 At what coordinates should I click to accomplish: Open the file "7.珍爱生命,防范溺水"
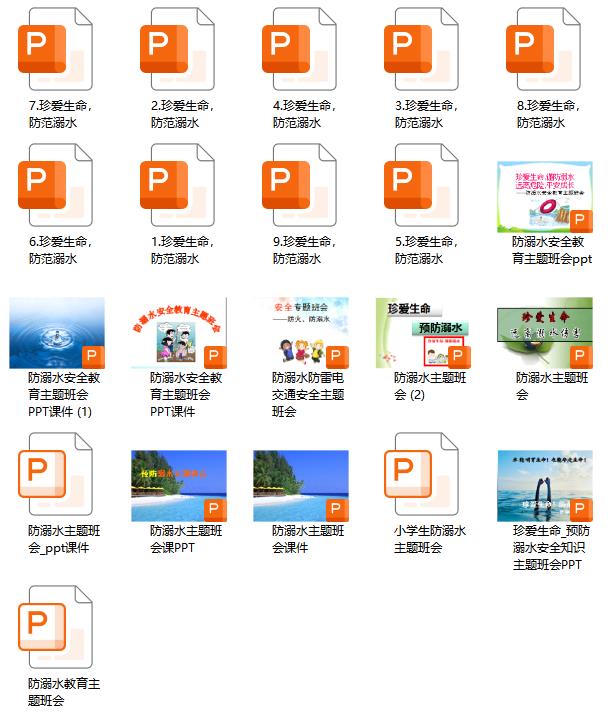pos(56,50)
